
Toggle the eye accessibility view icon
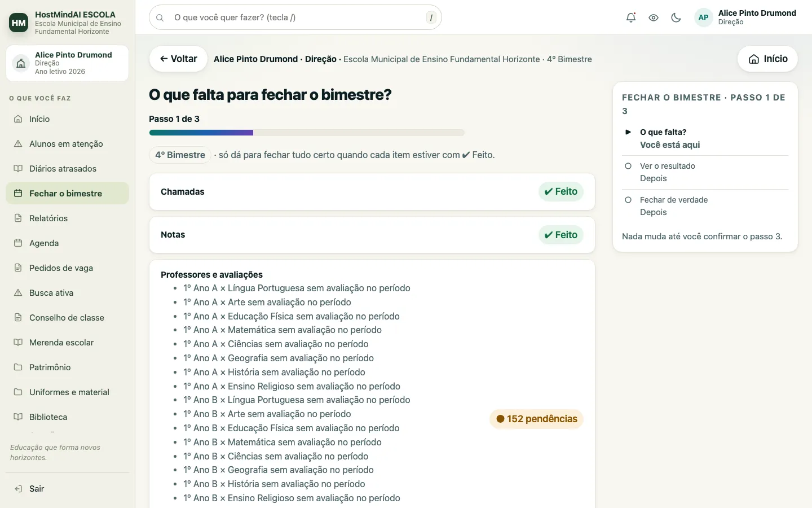coord(654,17)
